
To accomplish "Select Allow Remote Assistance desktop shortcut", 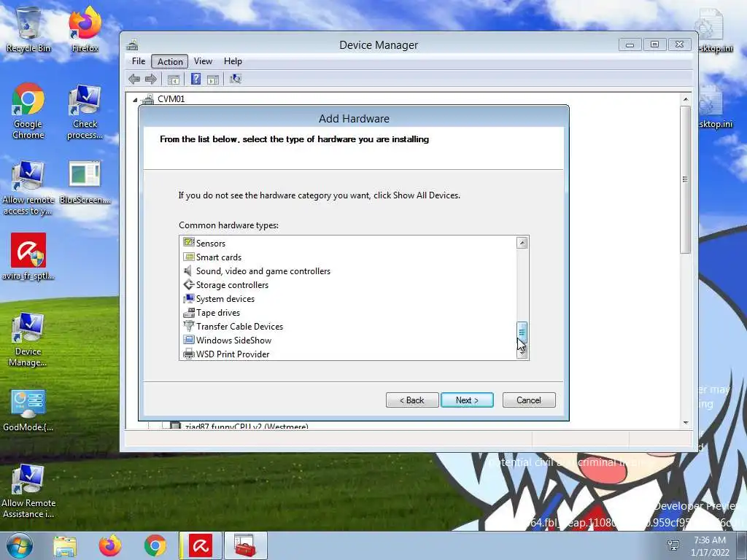I will (28, 491).
